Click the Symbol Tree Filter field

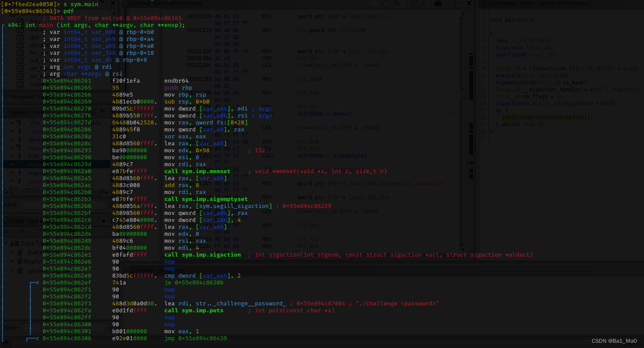coord(64,204)
